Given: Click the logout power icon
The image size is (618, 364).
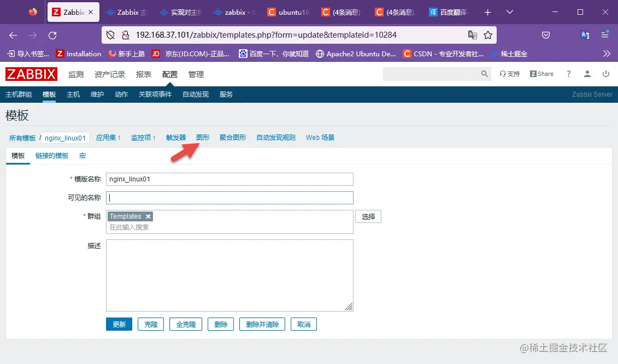Looking at the screenshot, I should click(606, 74).
